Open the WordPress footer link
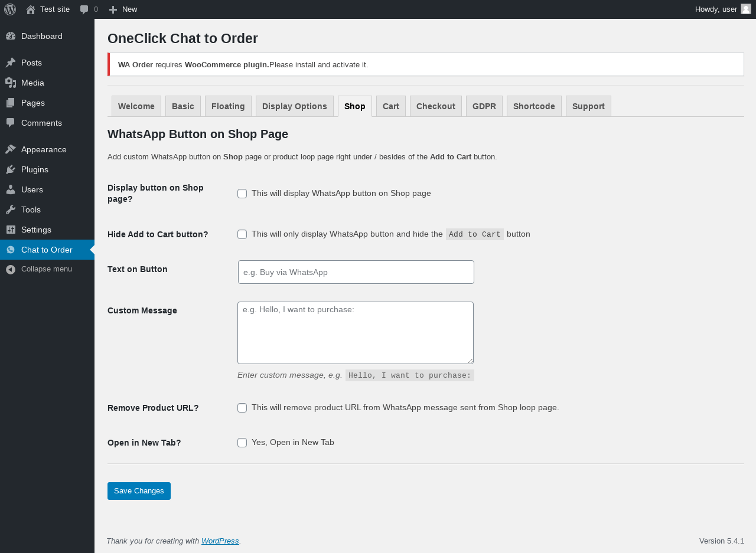Image resolution: width=756 pixels, height=553 pixels. click(x=220, y=541)
